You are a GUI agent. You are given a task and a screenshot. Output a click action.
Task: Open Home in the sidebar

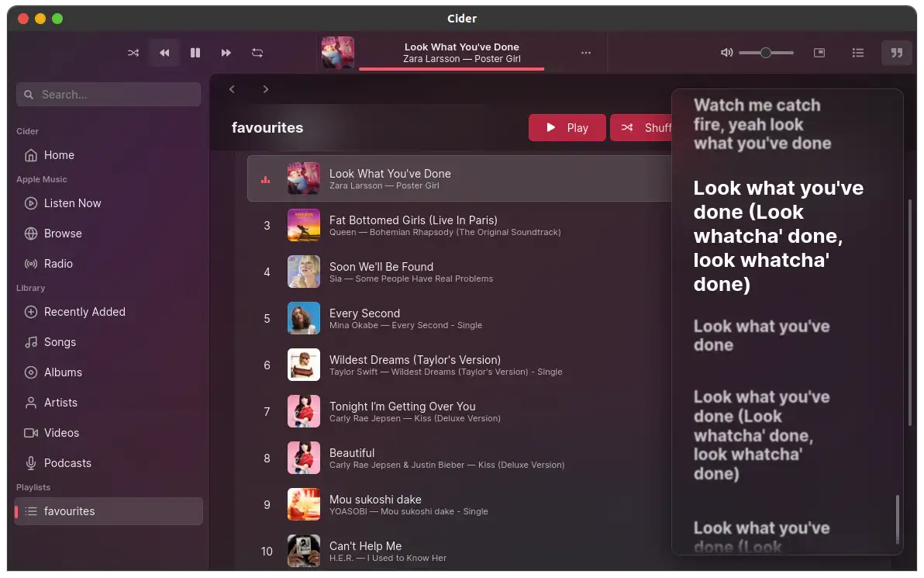[109, 155]
